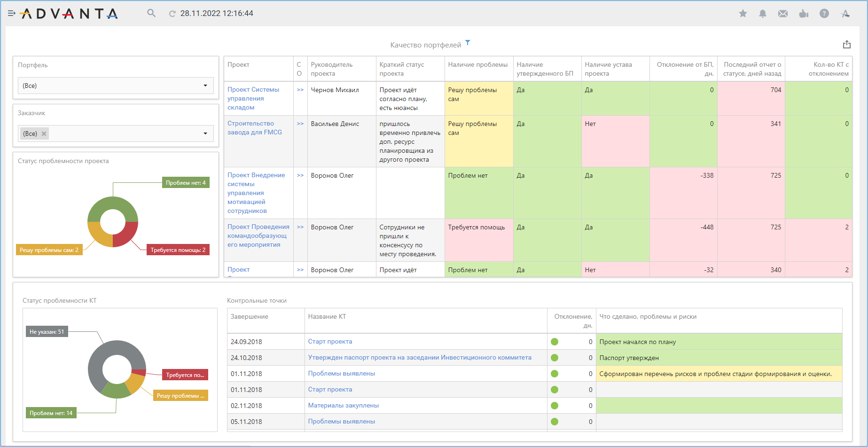Open messages envelope icon
Viewport: 868px width, 447px height.
(x=782, y=14)
